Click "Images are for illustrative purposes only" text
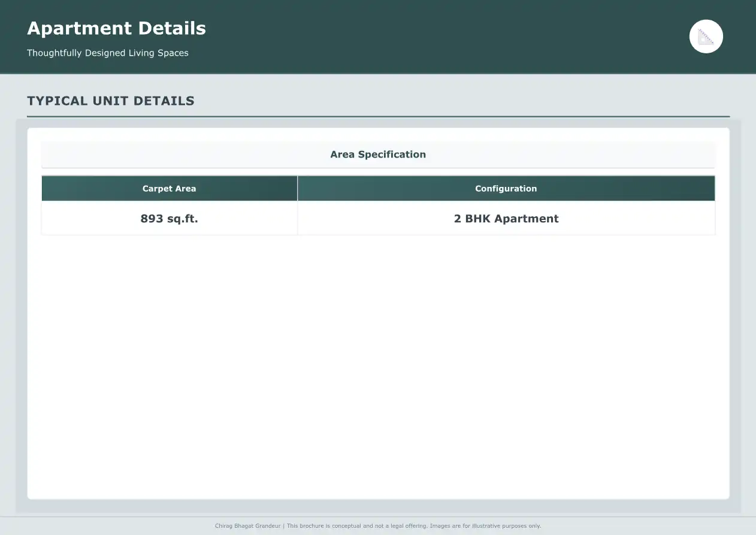Viewport: 756px width, 535px height. coord(485,526)
